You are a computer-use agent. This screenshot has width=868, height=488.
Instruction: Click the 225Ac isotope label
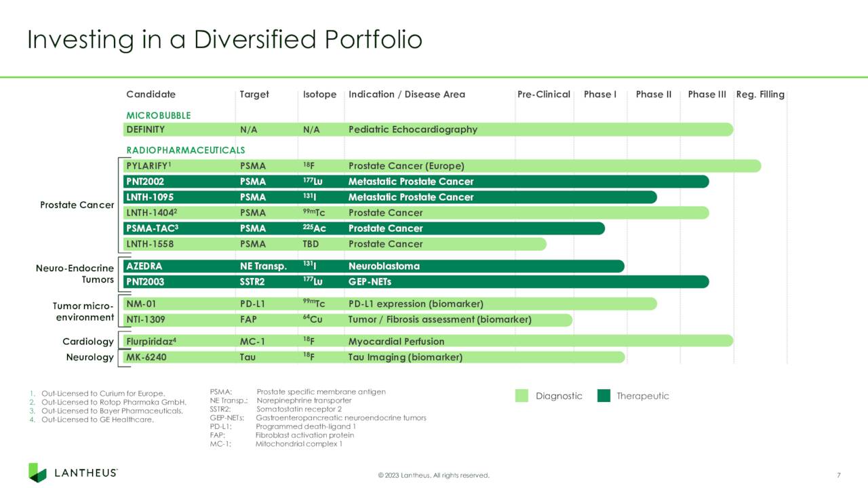(314, 228)
